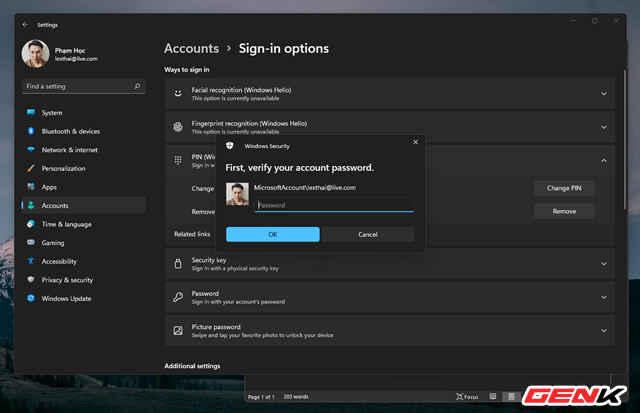The height and width of the screenshot is (413, 640).
Task: Click OK in Windows Security dialog
Action: pos(273,234)
